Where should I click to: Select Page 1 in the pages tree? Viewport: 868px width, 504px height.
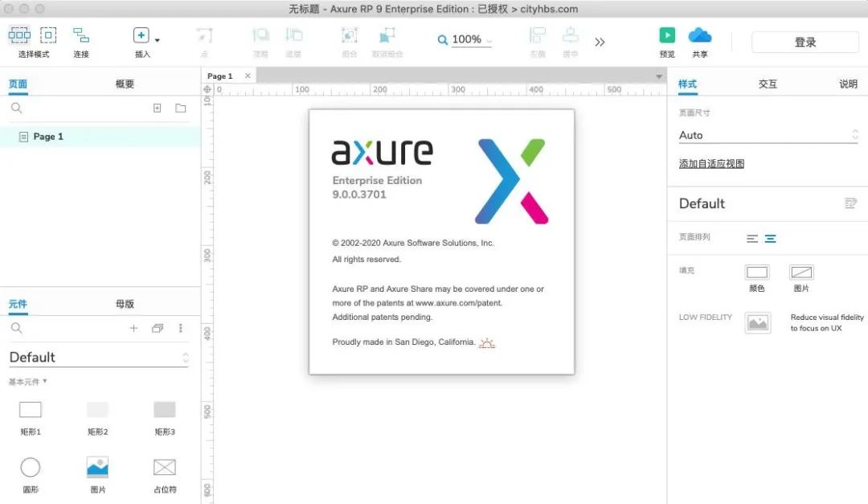point(100,136)
